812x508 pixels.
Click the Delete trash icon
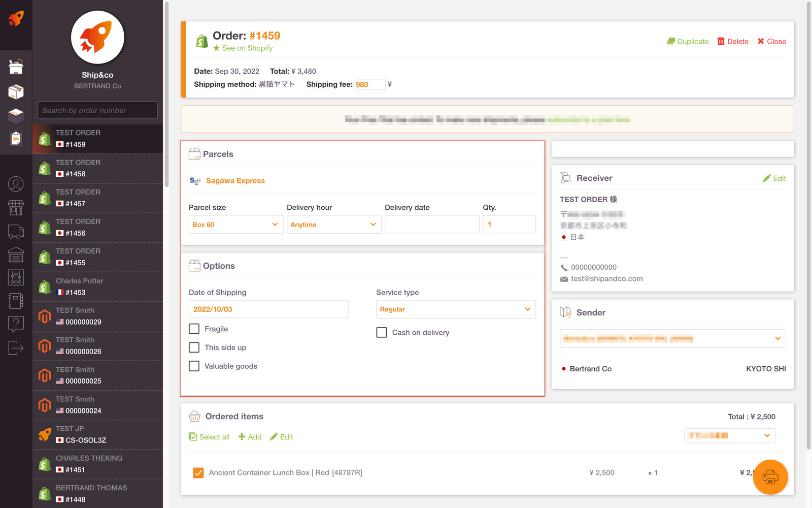point(721,41)
